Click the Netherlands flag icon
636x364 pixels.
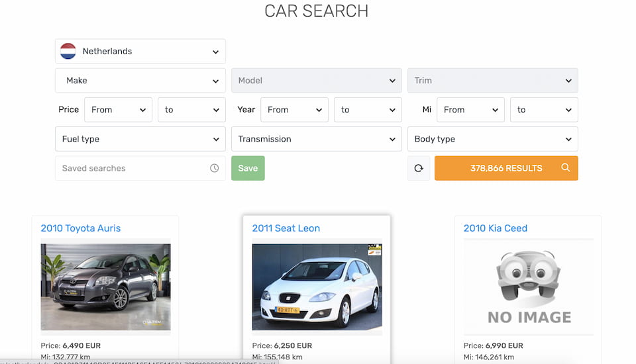(x=68, y=51)
